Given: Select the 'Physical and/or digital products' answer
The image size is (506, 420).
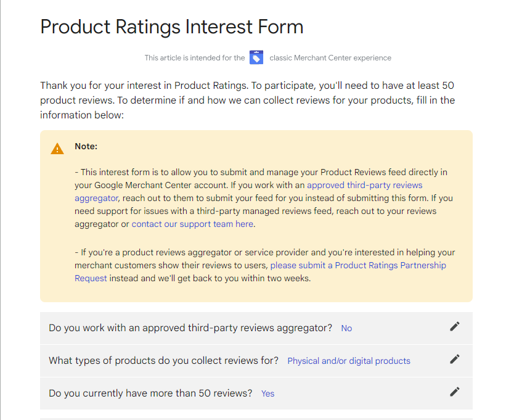Looking at the screenshot, I should (349, 361).
